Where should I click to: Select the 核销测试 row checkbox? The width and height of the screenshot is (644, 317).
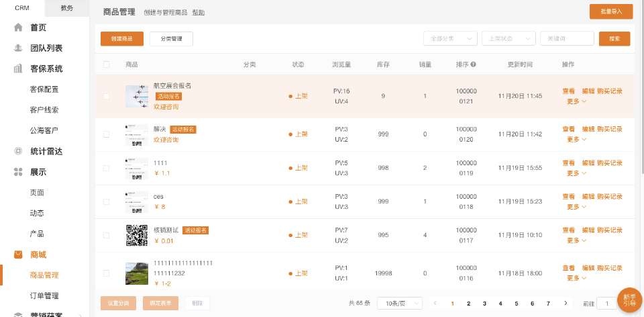coord(106,235)
